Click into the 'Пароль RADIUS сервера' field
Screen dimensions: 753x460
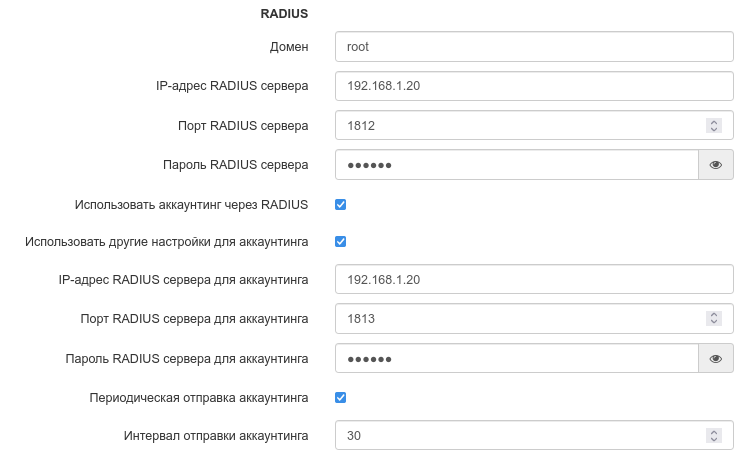coord(516,165)
